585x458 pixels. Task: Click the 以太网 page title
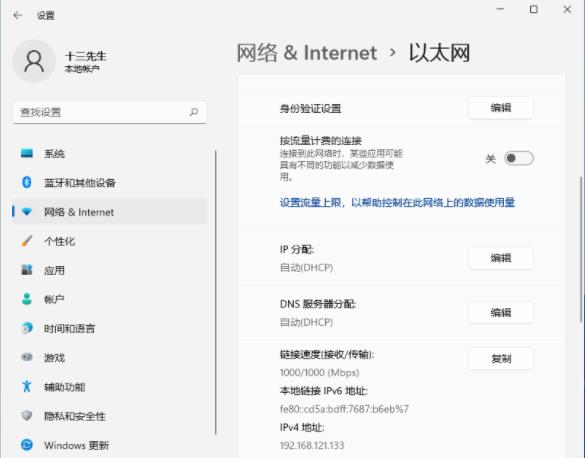click(x=439, y=53)
